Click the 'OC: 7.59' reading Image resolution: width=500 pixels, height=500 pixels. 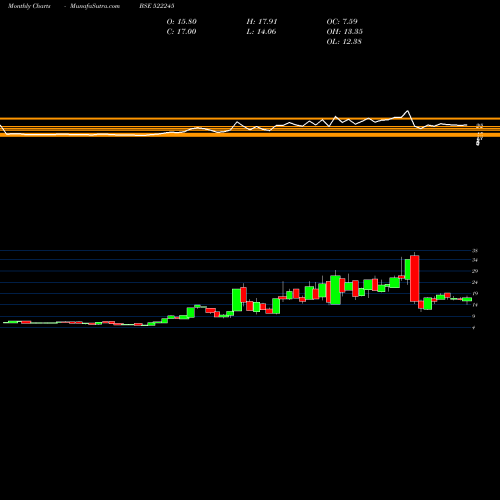(342, 22)
